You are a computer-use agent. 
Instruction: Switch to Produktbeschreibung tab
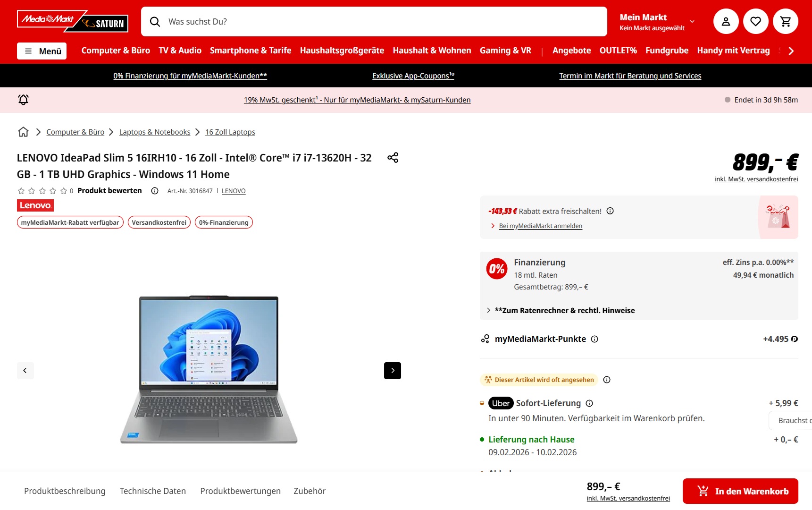point(65,491)
